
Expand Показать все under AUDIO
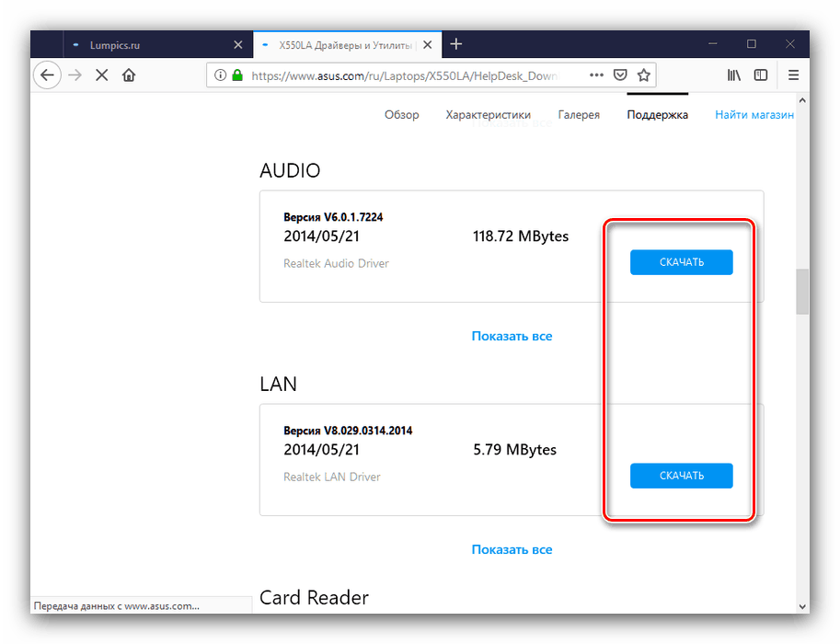tap(512, 336)
